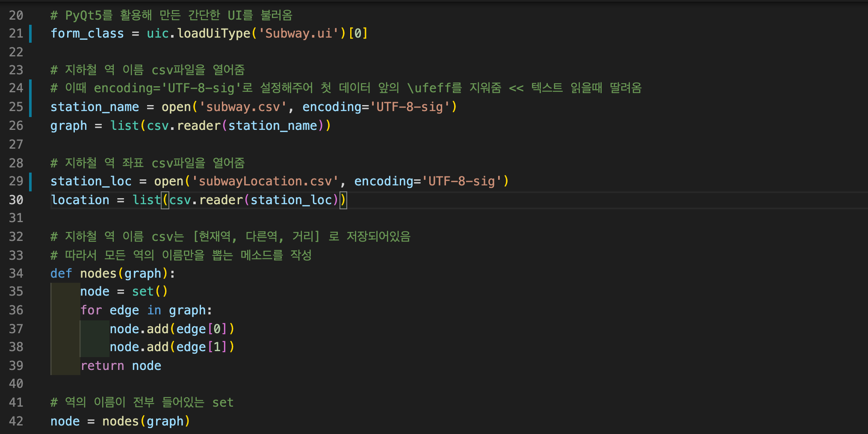Click 'station_name' variable on line 25
Screen dimensions: 868x434
click(94, 107)
